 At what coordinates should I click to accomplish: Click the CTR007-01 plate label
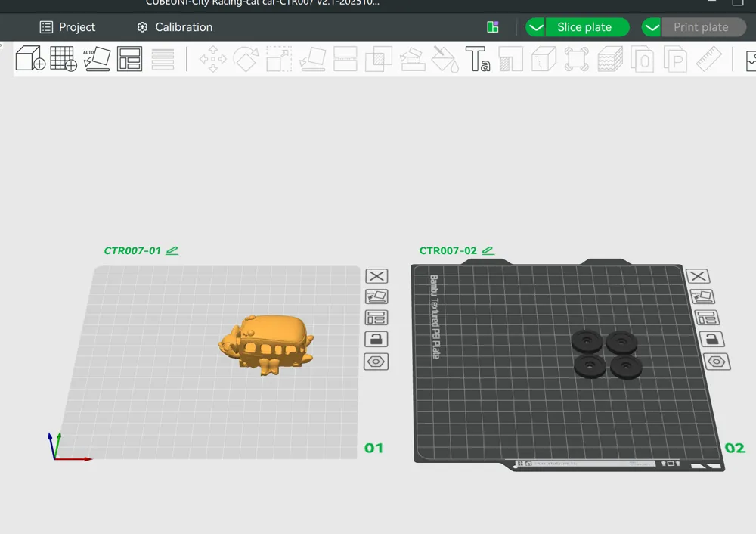coord(132,250)
